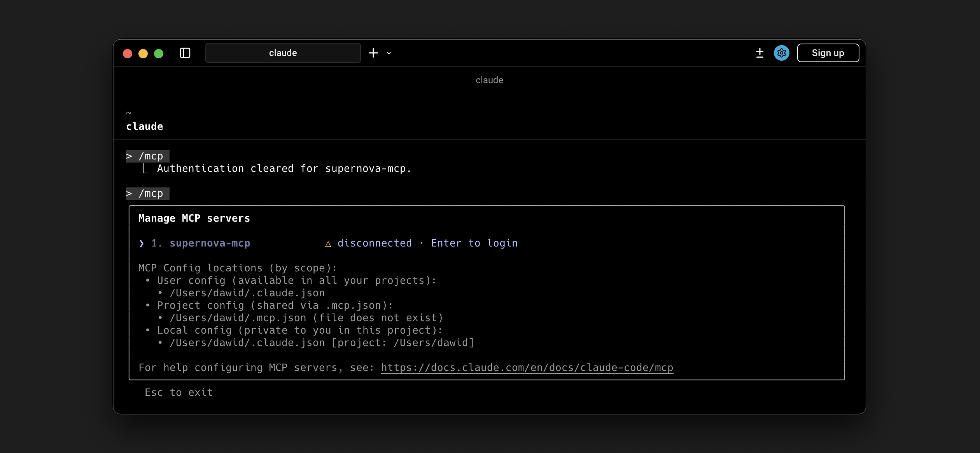Click Enter to login text
Image resolution: width=980 pixels, height=453 pixels.
point(474,243)
